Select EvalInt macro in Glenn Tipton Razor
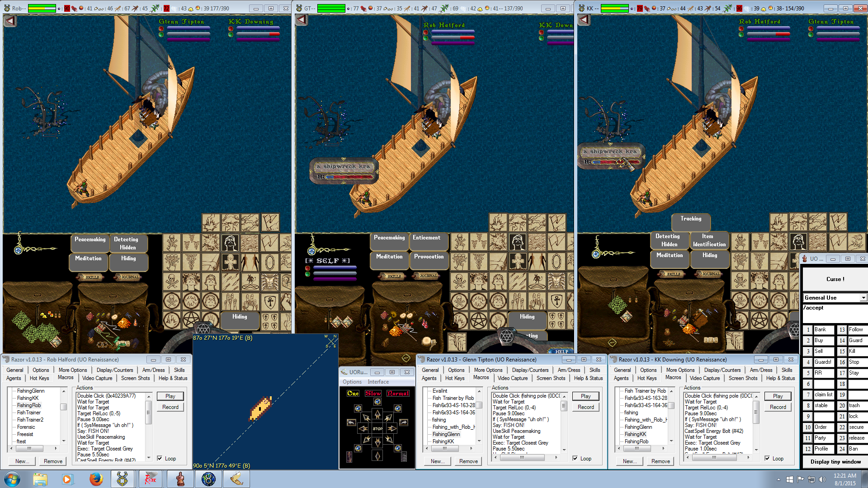The image size is (868, 488). (x=440, y=391)
